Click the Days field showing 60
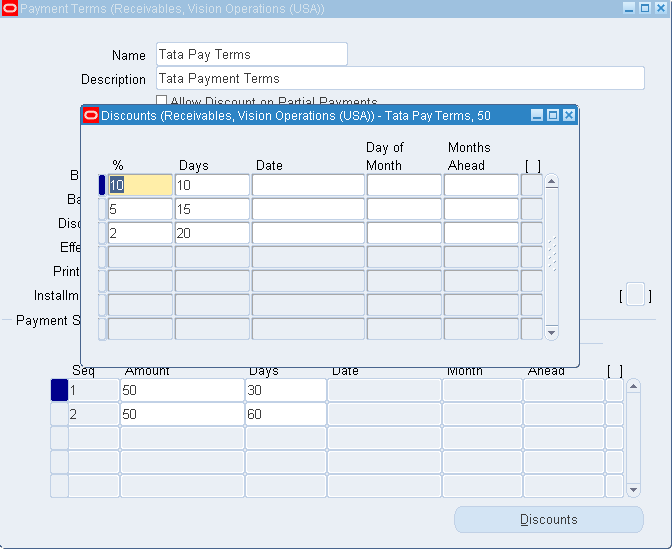Image resolution: width=672 pixels, height=550 pixels. point(285,414)
